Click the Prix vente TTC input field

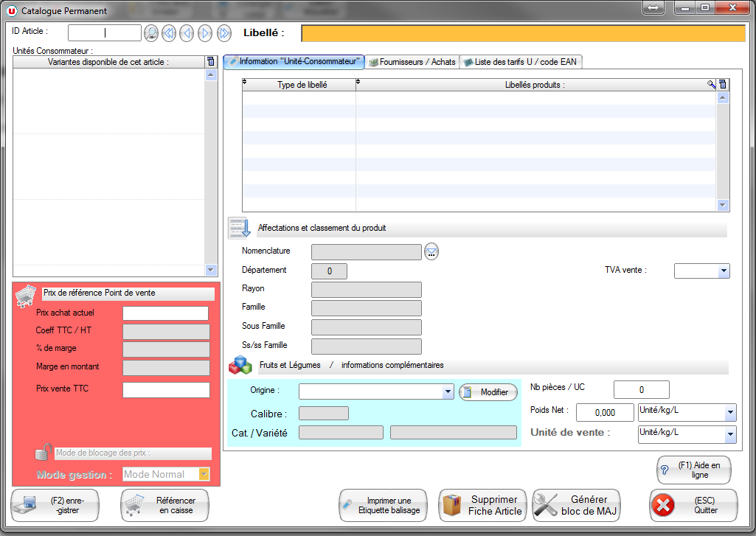[166, 390]
